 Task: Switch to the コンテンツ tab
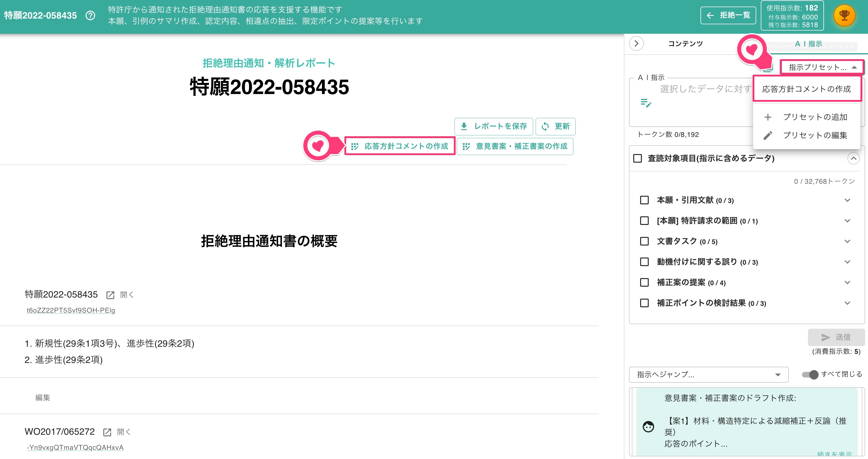point(685,43)
